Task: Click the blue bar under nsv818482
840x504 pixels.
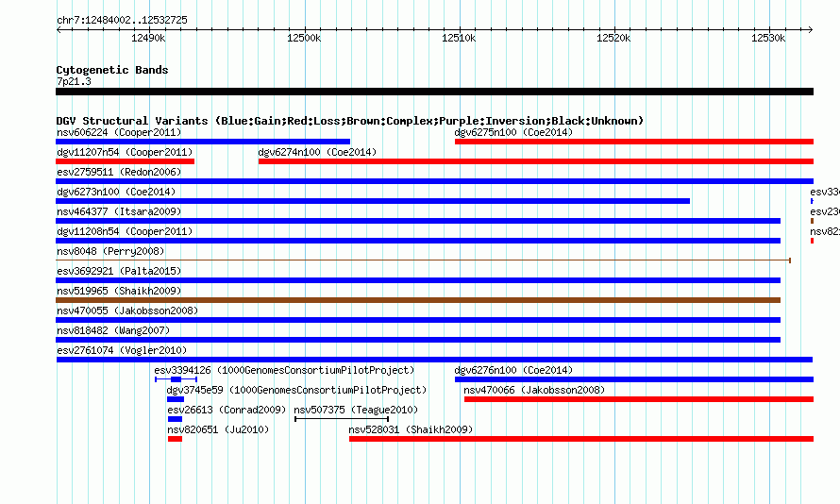Action: pyautogui.click(x=418, y=340)
